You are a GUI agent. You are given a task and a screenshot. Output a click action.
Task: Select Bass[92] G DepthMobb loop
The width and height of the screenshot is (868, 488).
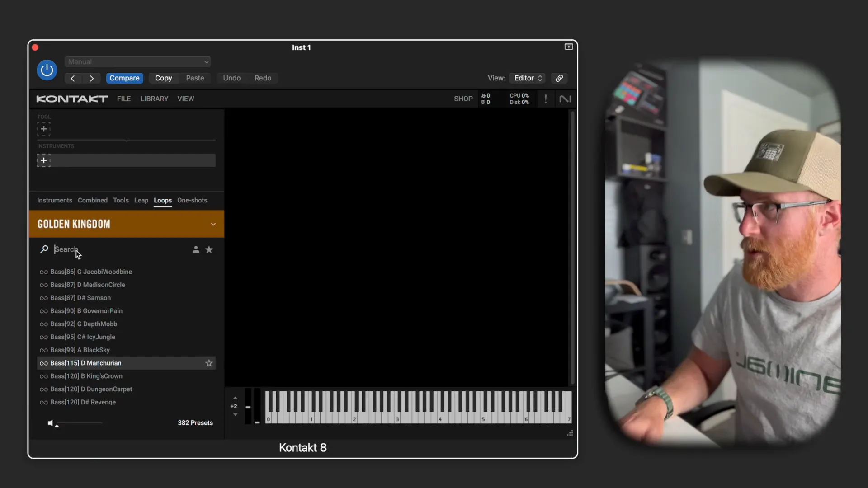[126, 324]
